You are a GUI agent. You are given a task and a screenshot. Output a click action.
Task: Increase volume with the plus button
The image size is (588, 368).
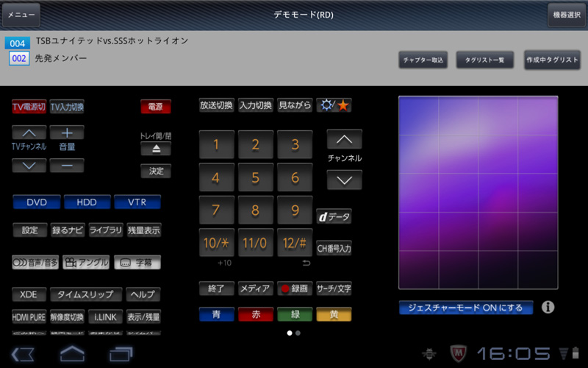(67, 133)
